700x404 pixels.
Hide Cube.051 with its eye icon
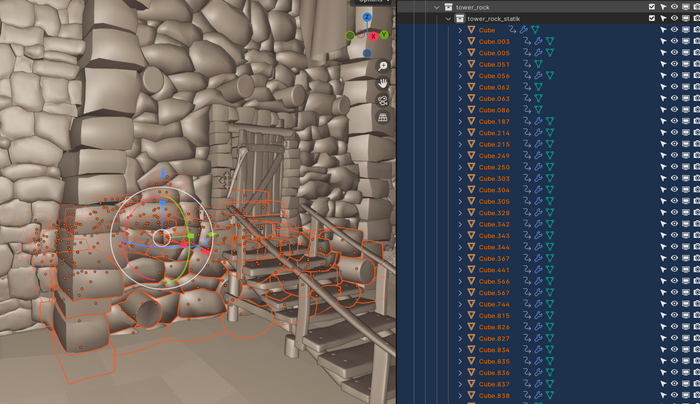[674, 64]
